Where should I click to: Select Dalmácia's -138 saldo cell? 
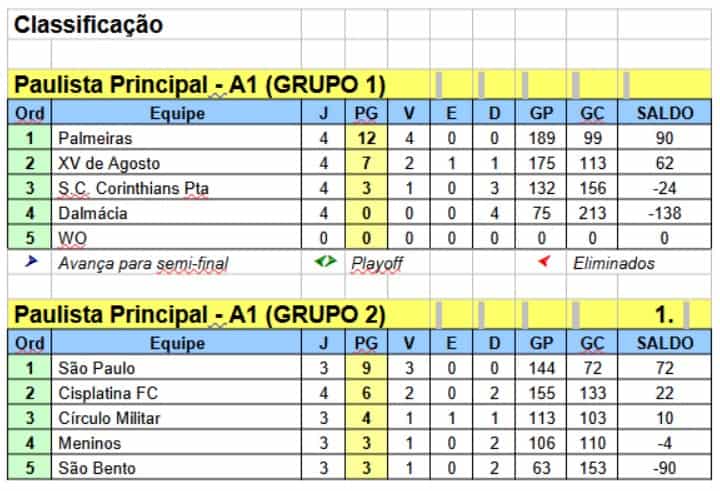pos(665,213)
